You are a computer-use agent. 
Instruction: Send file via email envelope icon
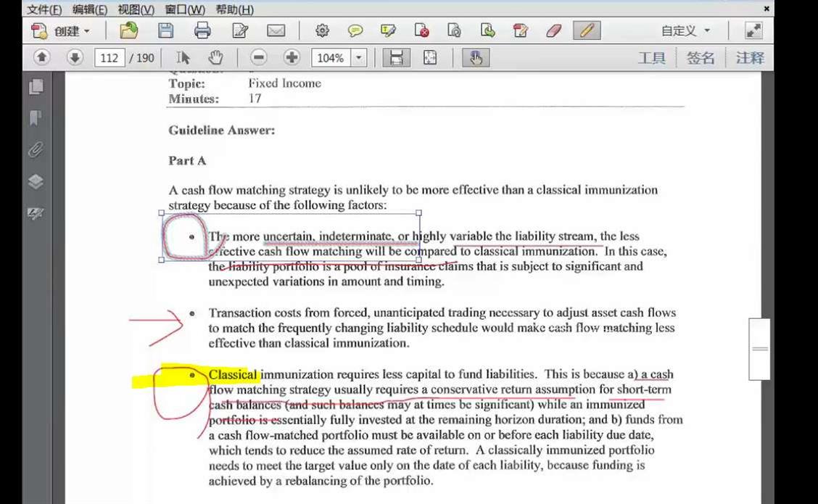click(276, 30)
